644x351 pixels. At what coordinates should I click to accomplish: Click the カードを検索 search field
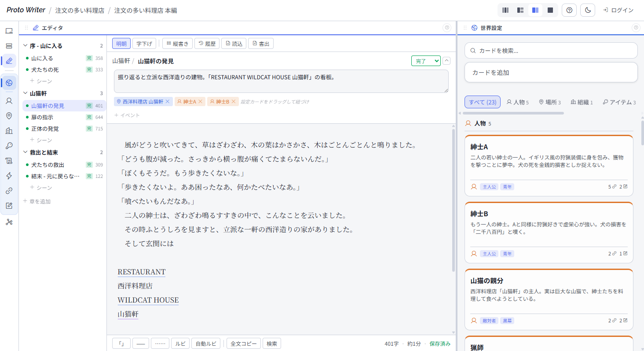pos(551,50)
